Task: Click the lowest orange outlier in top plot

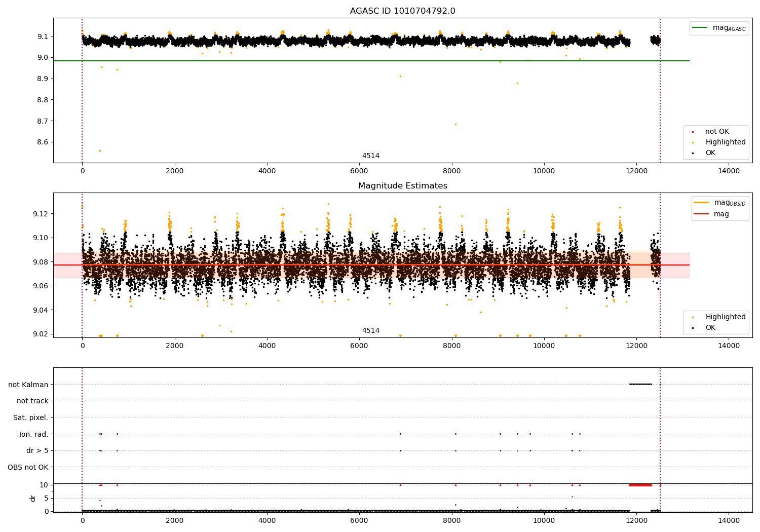Action: point(100,150)
